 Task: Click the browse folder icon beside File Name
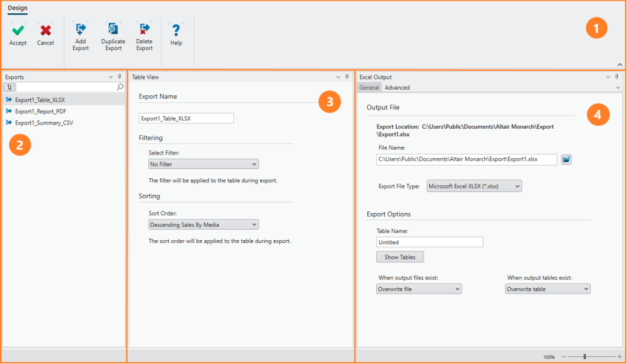pyautogui.click(x=566, y=159)
